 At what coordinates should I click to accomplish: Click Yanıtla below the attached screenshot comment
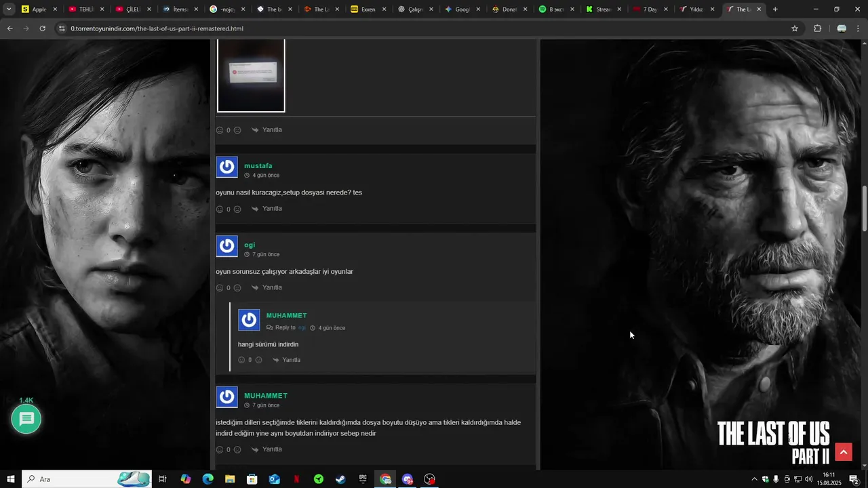[267, 130]
